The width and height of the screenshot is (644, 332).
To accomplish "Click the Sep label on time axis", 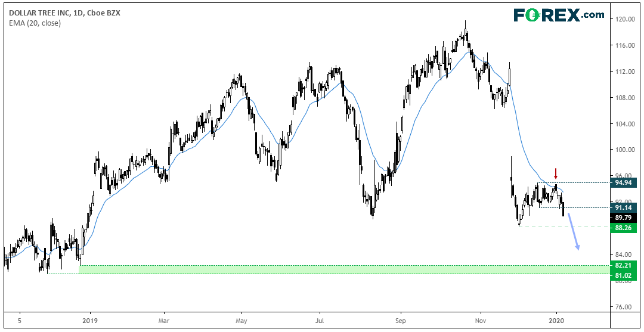I will pos(400,322).
